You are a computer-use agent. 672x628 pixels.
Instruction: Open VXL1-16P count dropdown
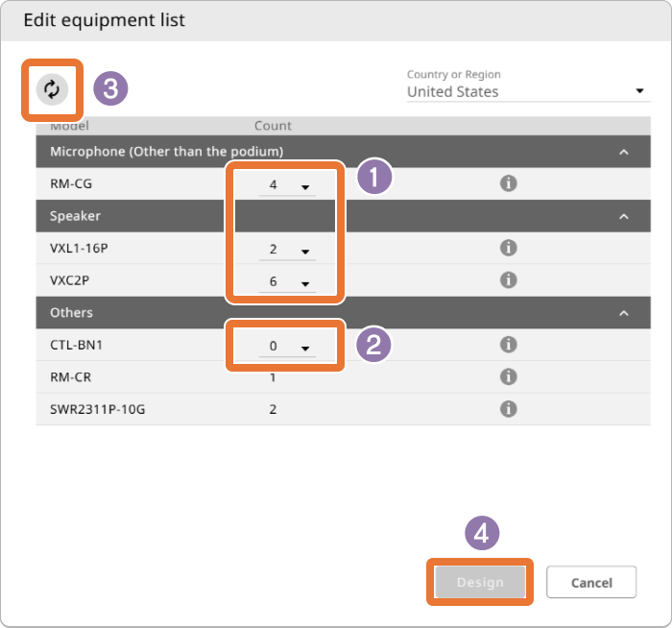click(x=288, y=250)
